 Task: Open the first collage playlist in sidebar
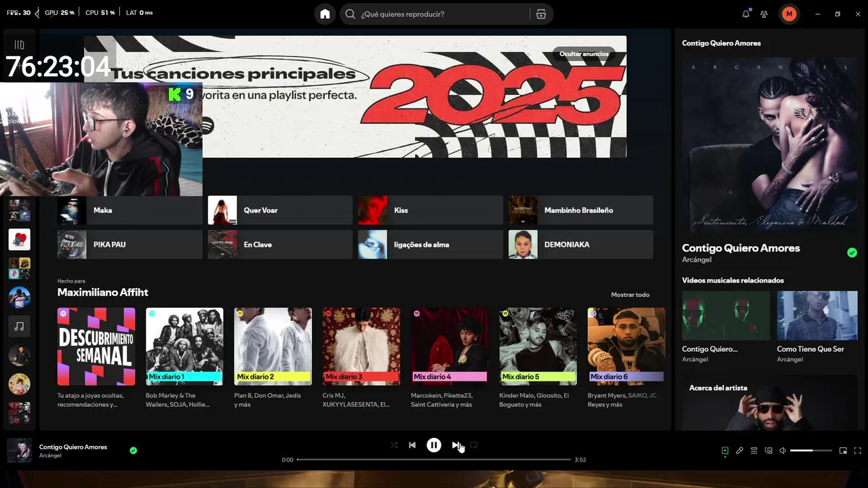[x=19, y=210]
